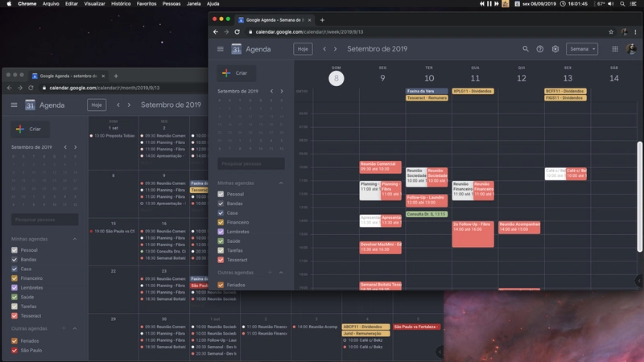The image size is (644, 362).
Task: Previous month arrow in front mini calendar
Action: (271, 91)
